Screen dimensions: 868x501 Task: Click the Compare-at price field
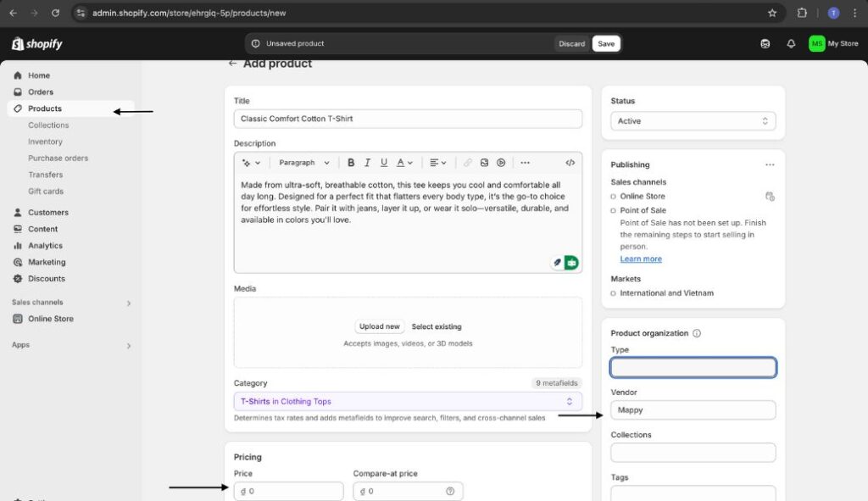pyautogui.click(x=408, y=491)
